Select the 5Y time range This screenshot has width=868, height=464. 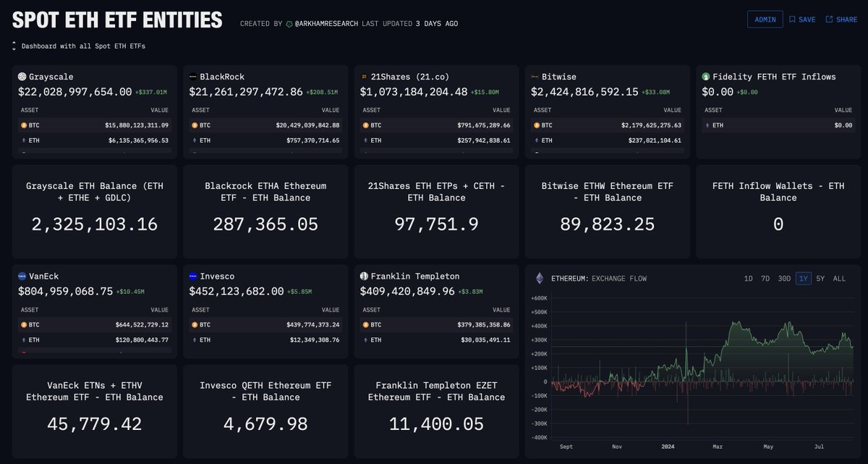(820, 279)
